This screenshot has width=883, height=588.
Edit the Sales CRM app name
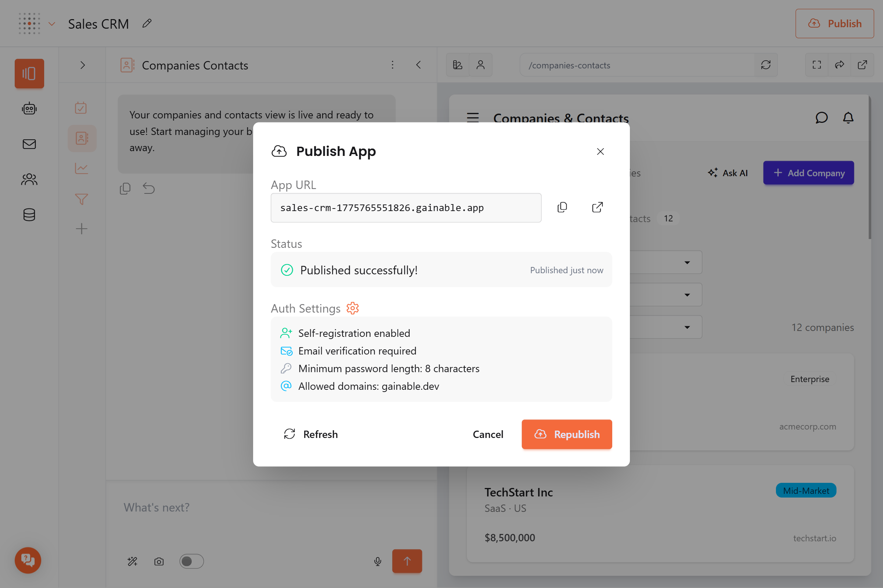tap(147, 24)
